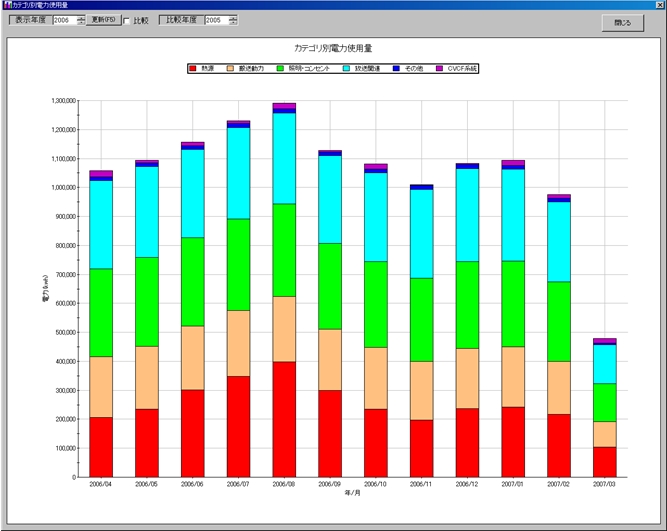
Task: Click the green segment of the 2006/12 bar
Action: 467,305
